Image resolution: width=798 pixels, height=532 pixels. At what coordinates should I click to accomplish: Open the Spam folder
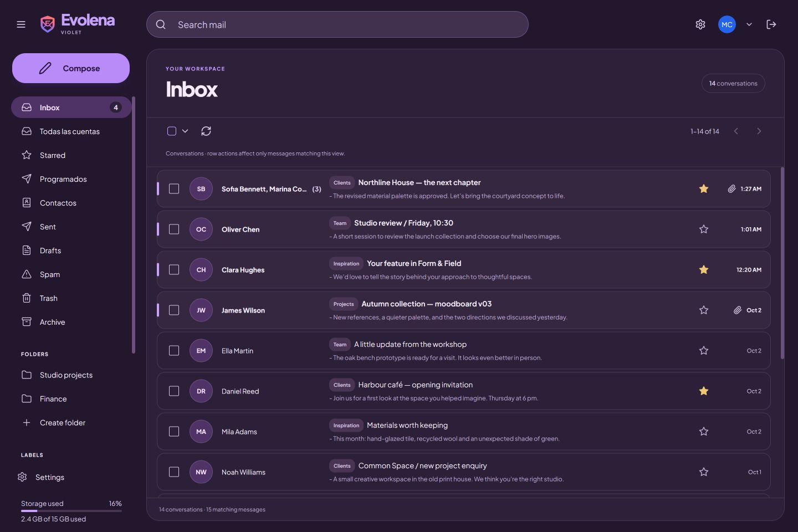tap(71, 274)
